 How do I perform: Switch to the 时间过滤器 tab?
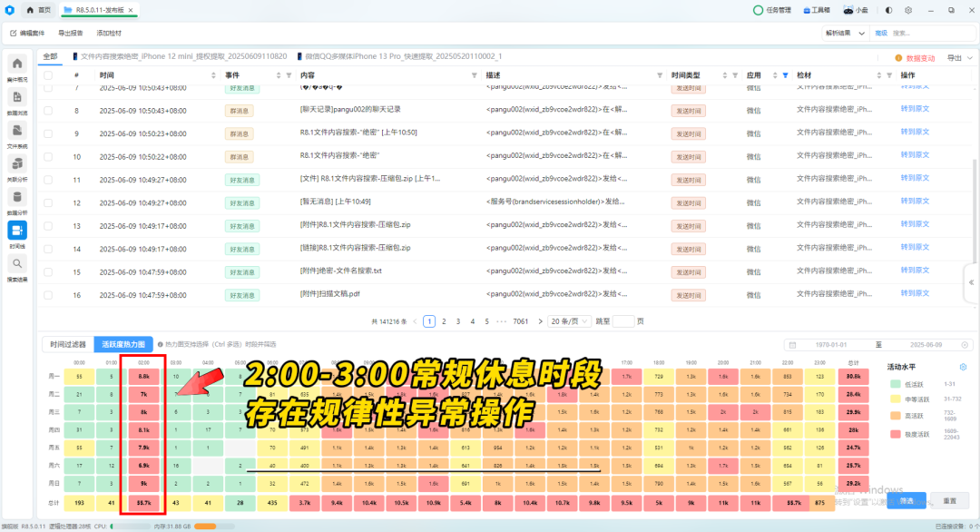coord(68,344)
